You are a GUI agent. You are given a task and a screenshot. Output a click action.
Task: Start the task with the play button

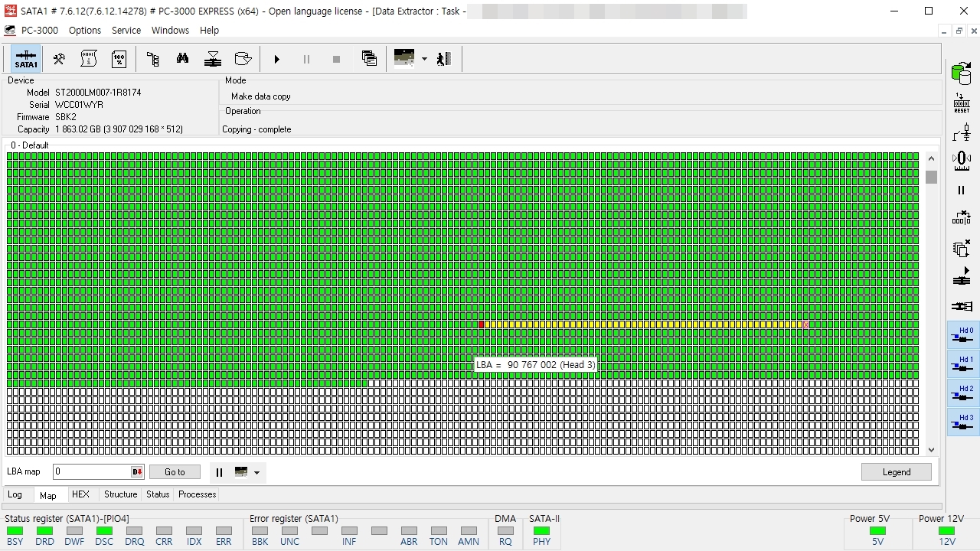(277, 59)
